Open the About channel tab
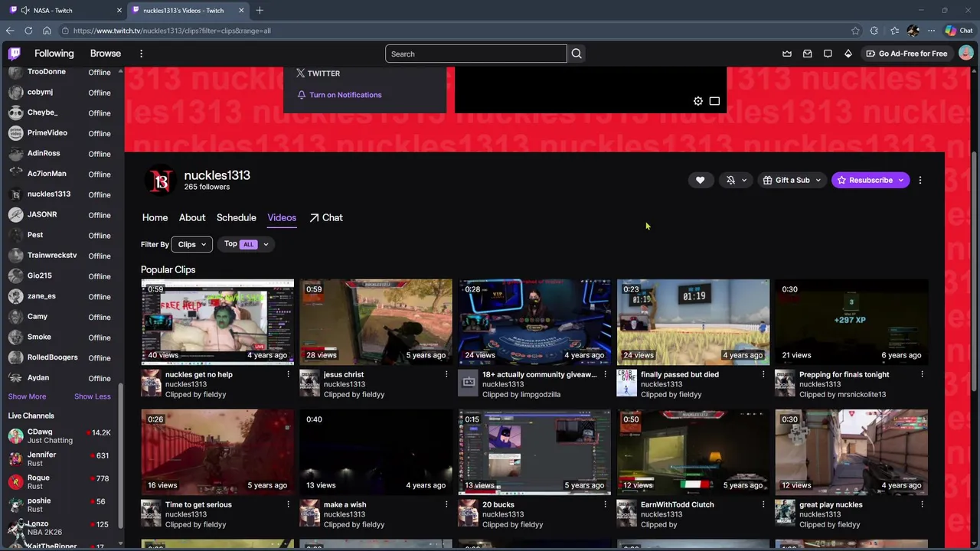The image size is (980, 551). tap(192, 217)
